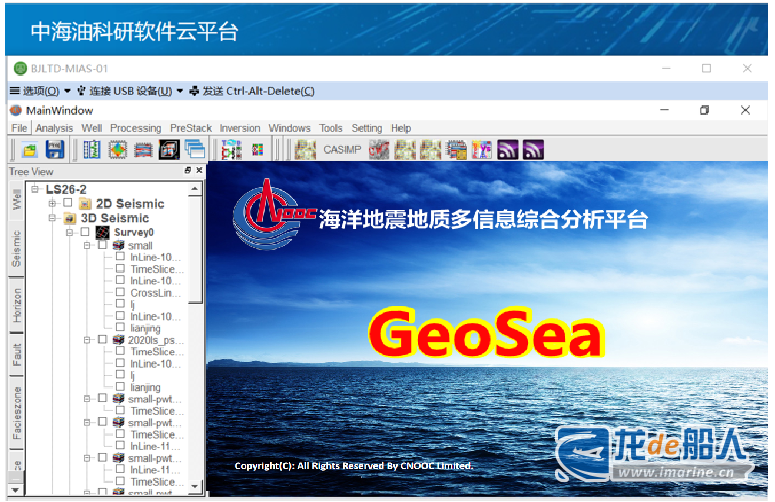This screenshot has height=502, width=775.
Task: Open the seismic section view toolbar icon
Action: [x=143, y=150]
